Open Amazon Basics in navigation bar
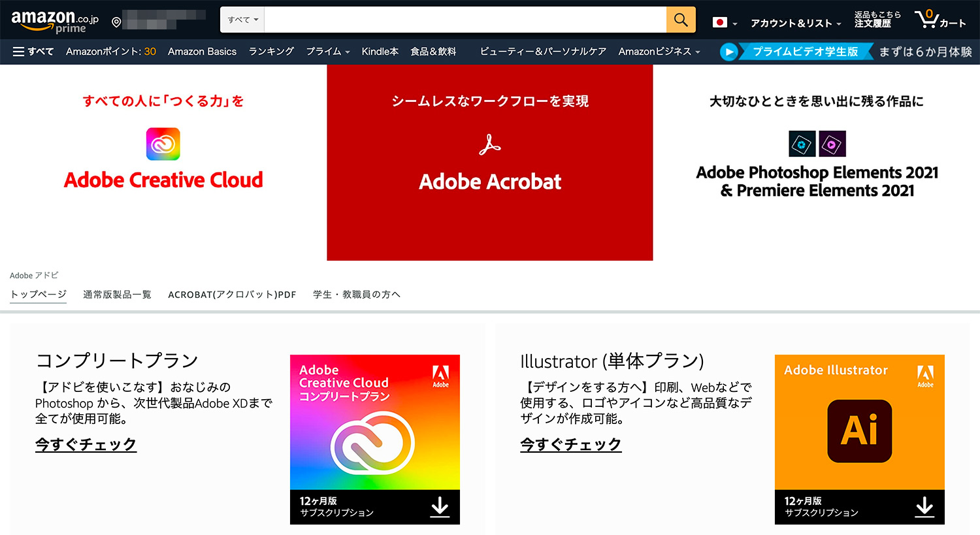980x535 pixels. (x=202, y=51)
